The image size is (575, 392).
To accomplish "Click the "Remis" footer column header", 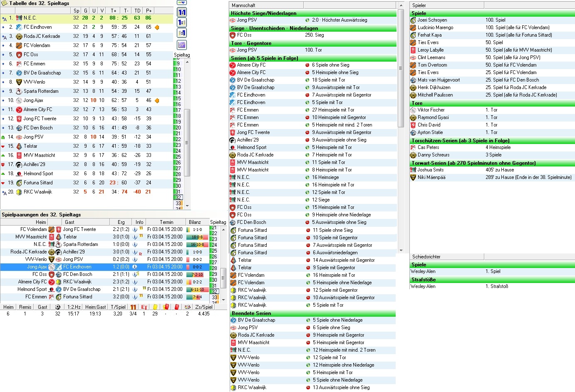I will (25, 307).
